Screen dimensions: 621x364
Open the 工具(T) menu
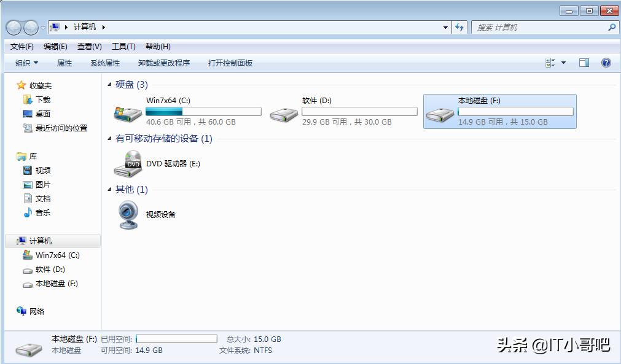pos(123,46)
